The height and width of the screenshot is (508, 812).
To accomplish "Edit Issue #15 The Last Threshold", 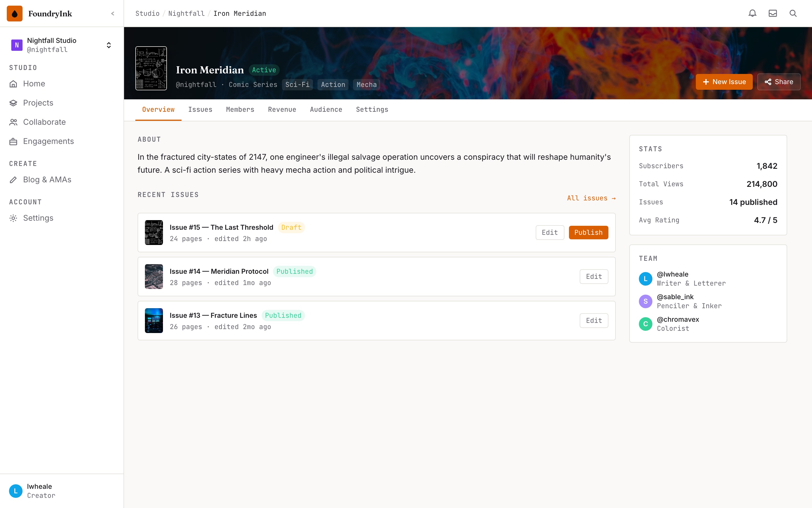I will 550,233.
